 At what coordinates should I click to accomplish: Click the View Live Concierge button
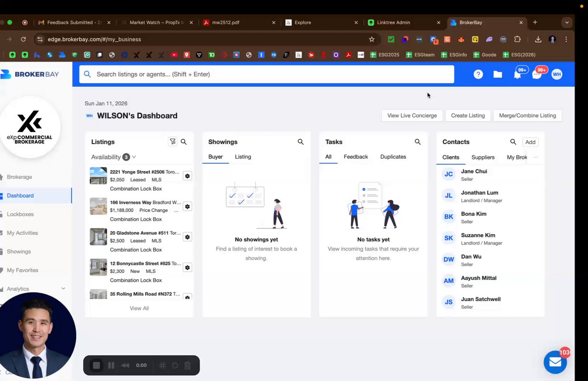point(412,116)
